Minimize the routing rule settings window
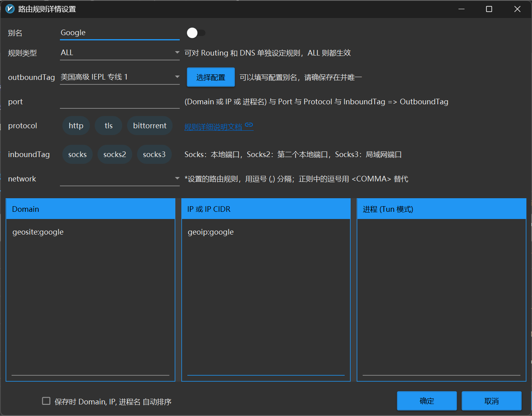Viewport: 532px width, 416px height. coord(462,9)
